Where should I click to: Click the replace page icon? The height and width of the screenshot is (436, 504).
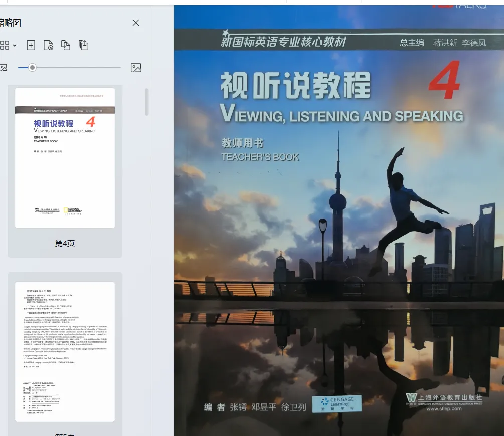66,45
